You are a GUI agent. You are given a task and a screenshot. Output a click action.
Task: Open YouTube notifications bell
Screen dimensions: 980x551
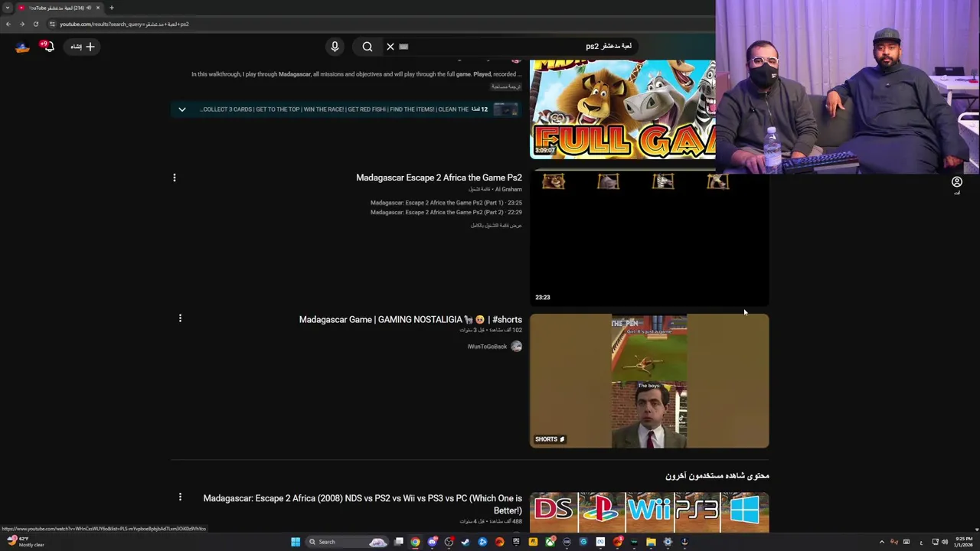(47, 47)
